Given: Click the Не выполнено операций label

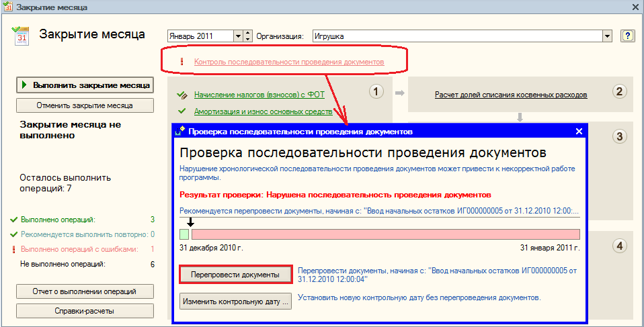Looking at the screenshot, I should [63, 265].
